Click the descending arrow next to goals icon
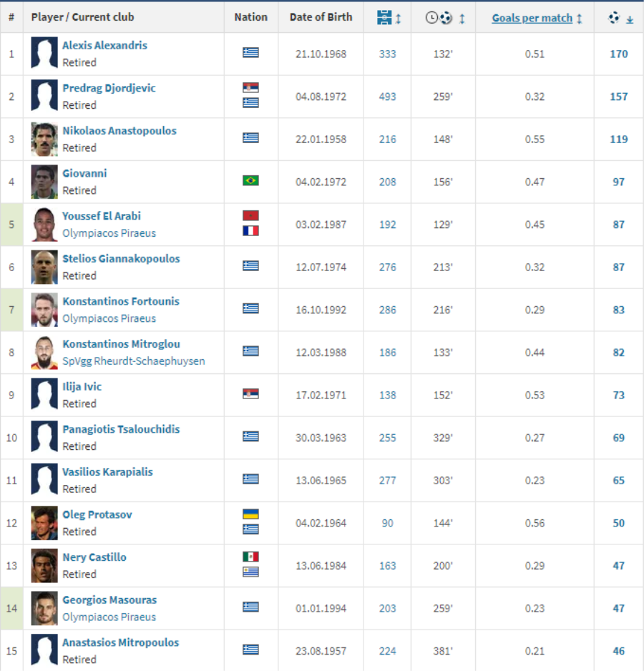 tap(630, 19)
